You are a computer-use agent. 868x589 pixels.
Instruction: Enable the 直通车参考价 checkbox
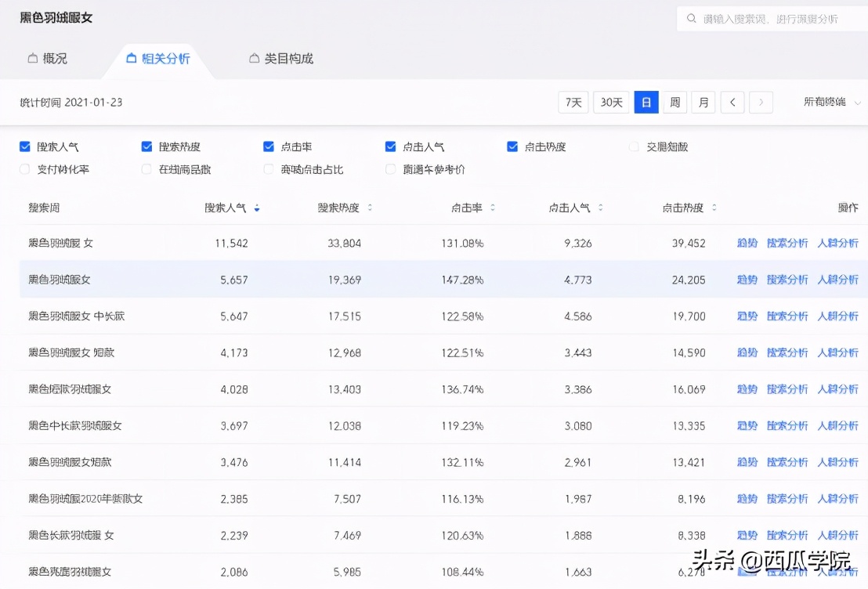[x=390, y=169]
